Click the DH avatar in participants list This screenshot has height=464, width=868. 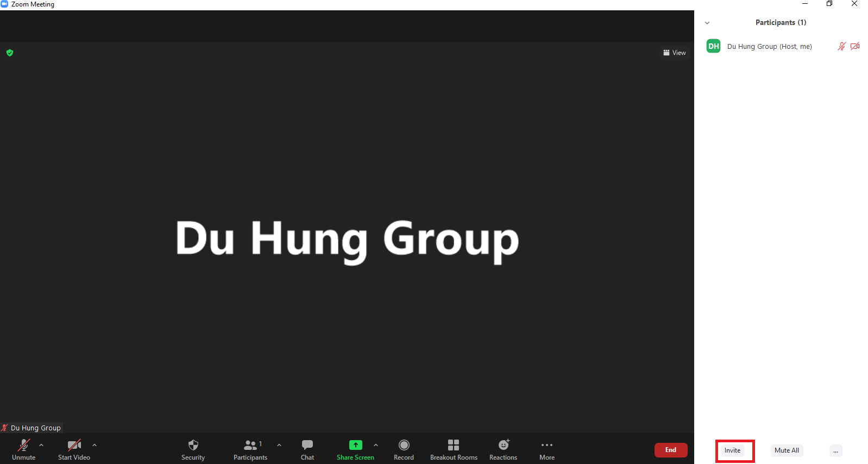point(713,46)
